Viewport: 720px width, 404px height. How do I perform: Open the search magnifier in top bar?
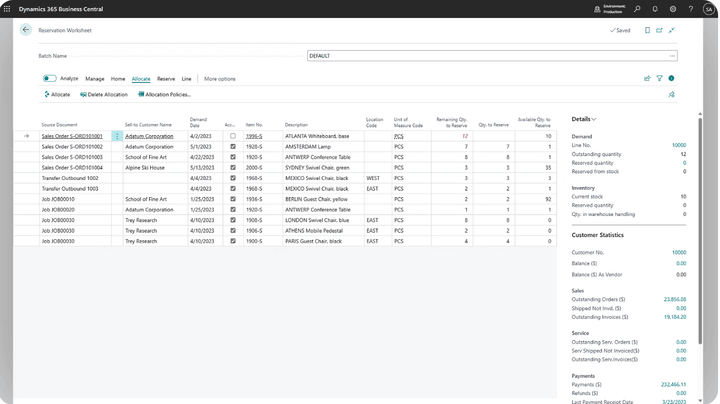tap(637, 9)
